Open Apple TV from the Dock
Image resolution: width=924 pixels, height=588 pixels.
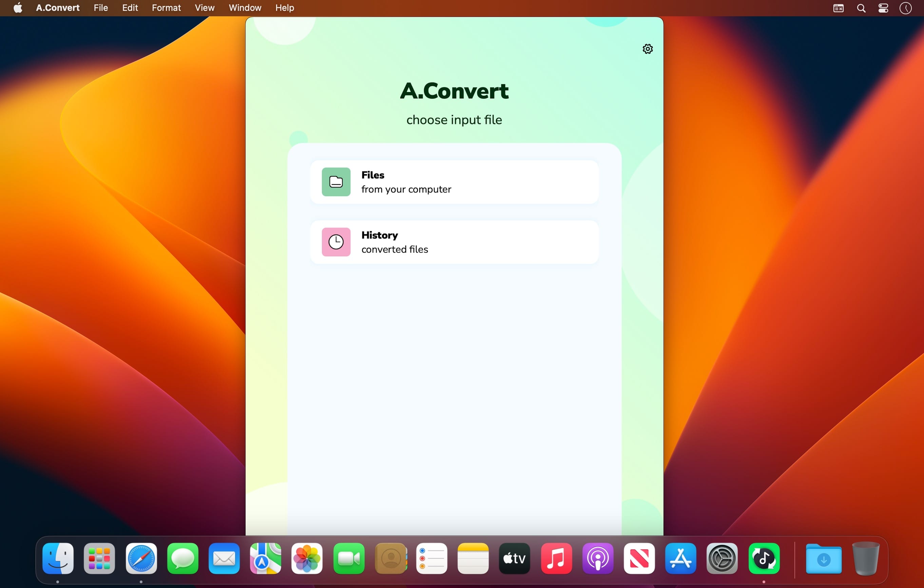pos(515,558)
